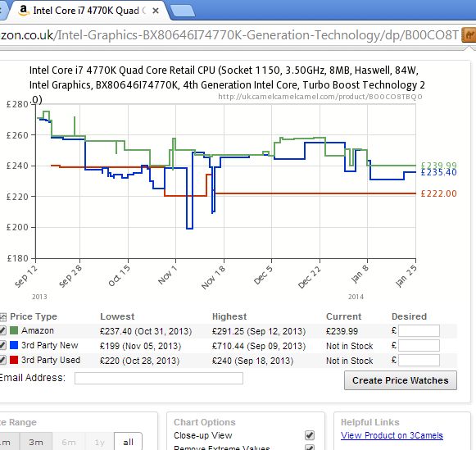
Task: Click the red 3rd Party Used swatch
Action: click(14, 360)
